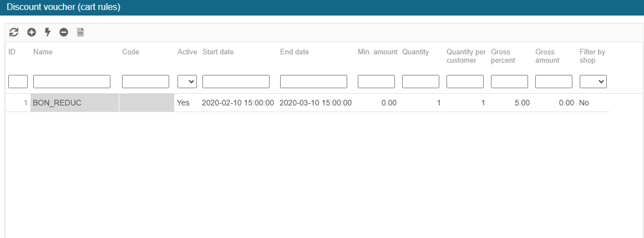This screenshot has height=238, width=644.
Task: Click the Active value Yes in row 1
Action: [x=183, y=103]
